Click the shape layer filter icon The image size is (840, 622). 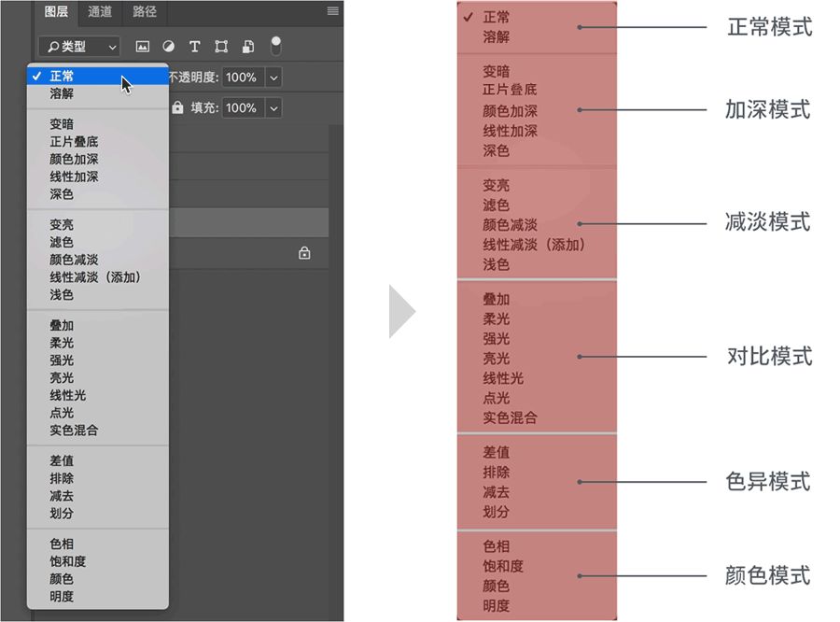[x=221, y=46]
